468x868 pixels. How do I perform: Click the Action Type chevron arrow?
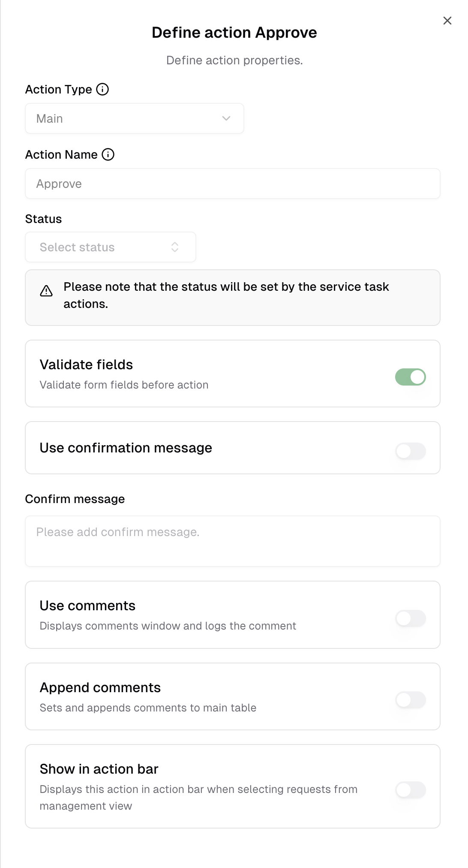pos(226,118)
